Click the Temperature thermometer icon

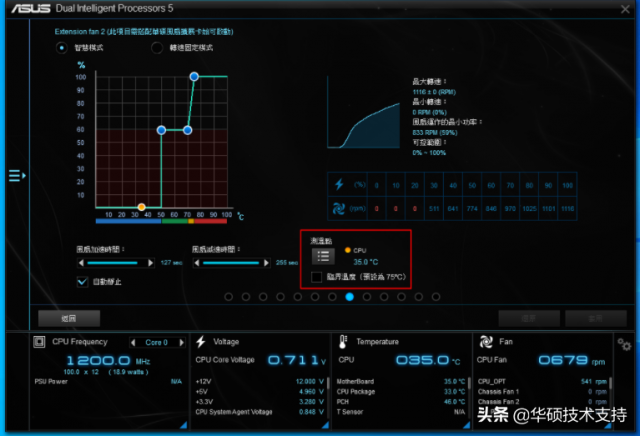[x=343, y=342]
